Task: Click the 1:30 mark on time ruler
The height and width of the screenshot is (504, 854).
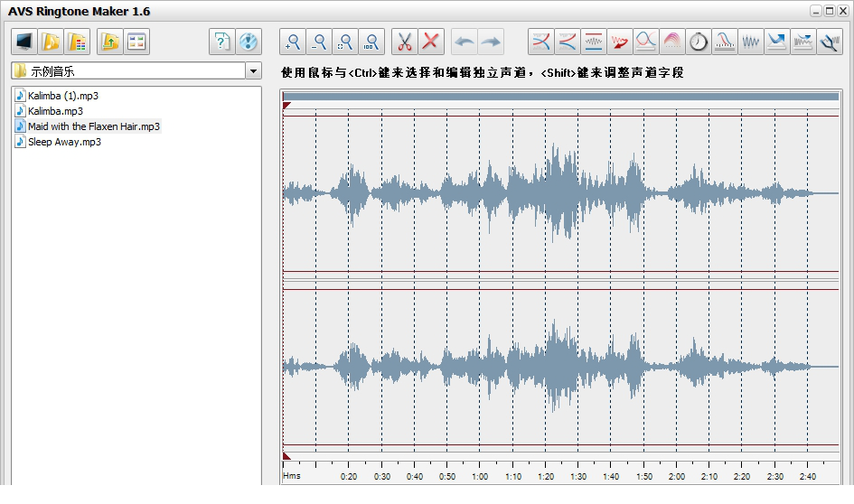Action: point(578,476)
